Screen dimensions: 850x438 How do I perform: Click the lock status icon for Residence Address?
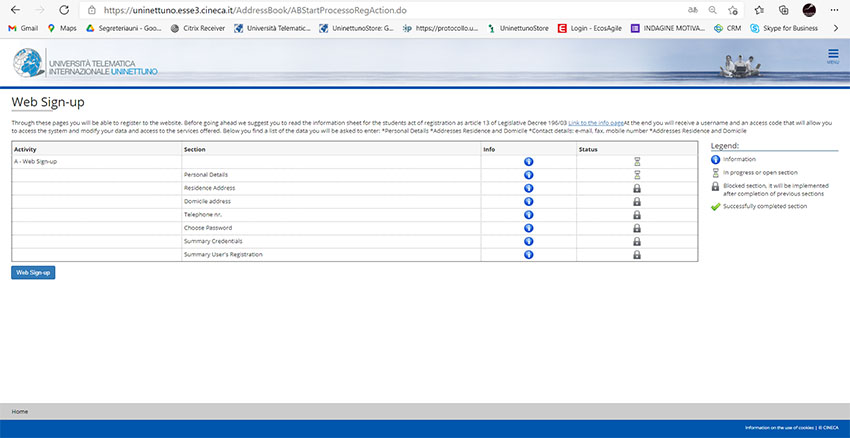[x=636, y=188]
